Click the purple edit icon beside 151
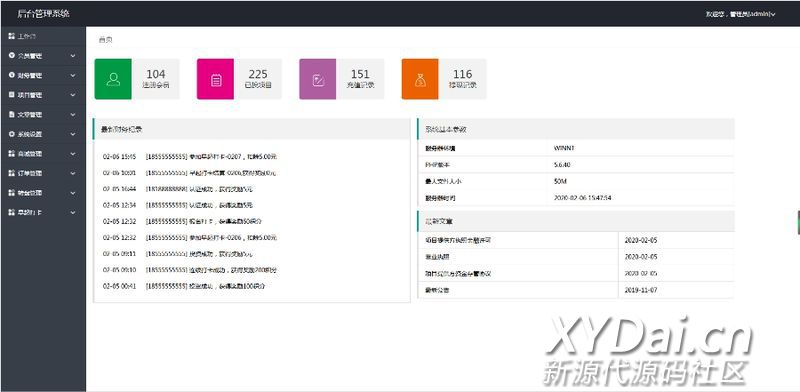The height and width of the screenshot is (392, 800). point(318,79)
